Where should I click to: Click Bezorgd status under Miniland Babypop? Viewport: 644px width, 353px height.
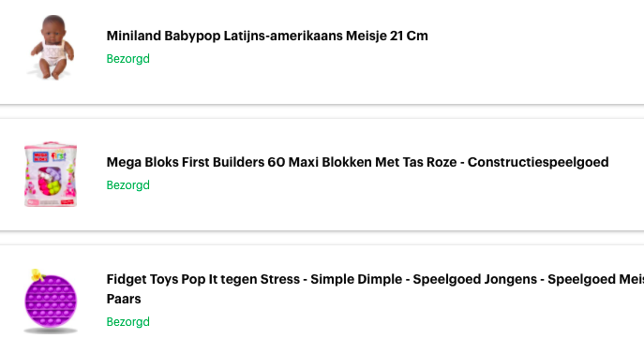(127, 59)
